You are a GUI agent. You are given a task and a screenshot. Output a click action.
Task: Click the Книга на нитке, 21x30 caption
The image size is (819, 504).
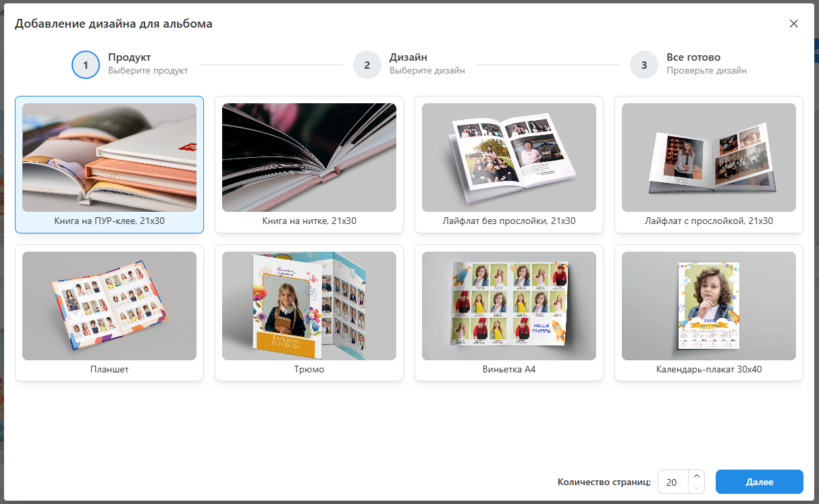[x=309, y=221]
